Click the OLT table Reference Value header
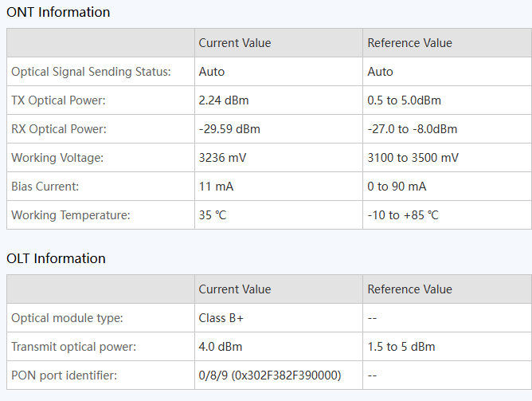532x401 pixels. tap(410, 289)
